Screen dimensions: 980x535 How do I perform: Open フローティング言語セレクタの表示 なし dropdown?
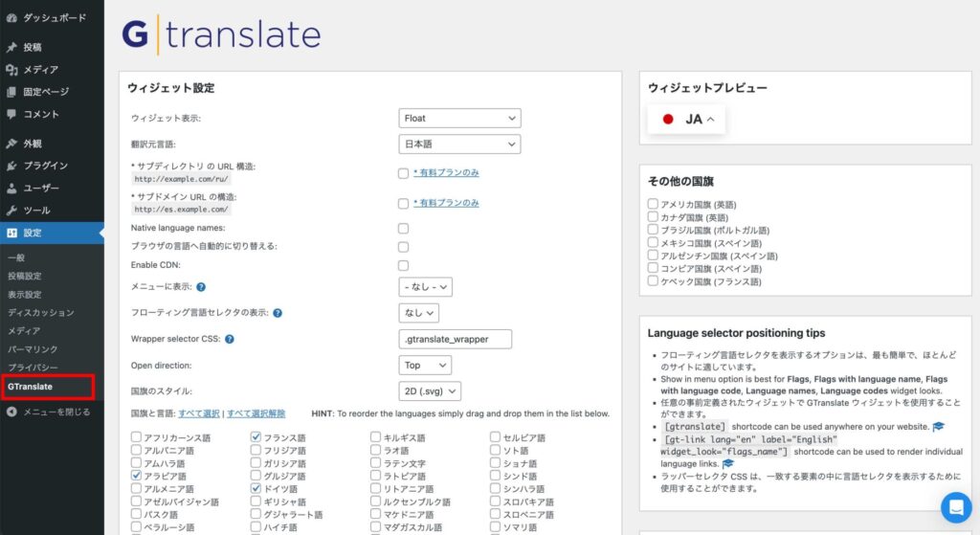click(x=418, y=313)
